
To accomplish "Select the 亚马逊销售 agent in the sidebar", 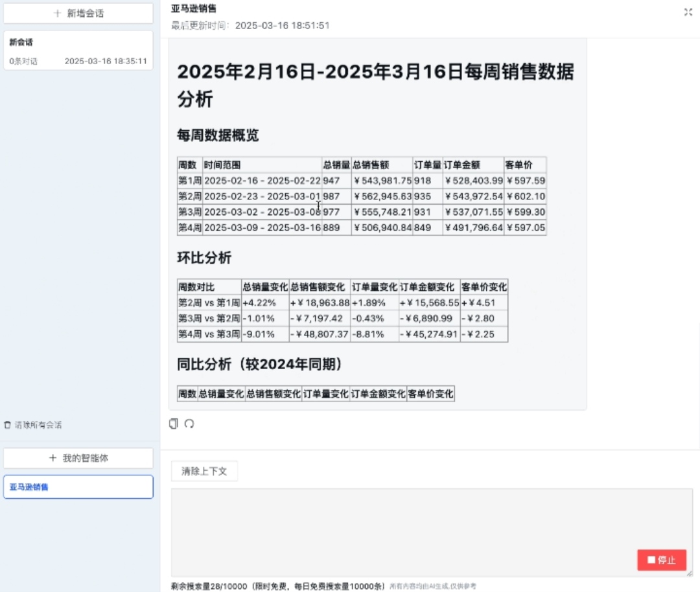I will click(78, 486).
